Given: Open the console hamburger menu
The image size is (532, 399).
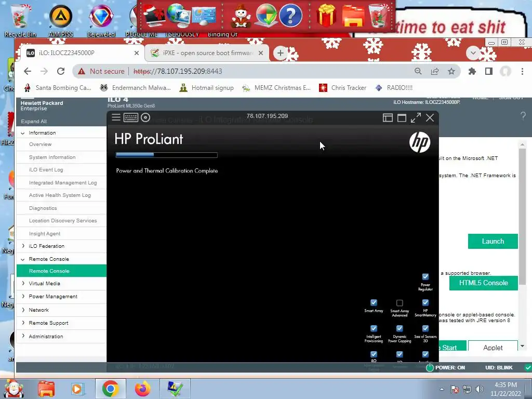Looking at the screenshot, I should pyautogui.click(x=116, y=117).
